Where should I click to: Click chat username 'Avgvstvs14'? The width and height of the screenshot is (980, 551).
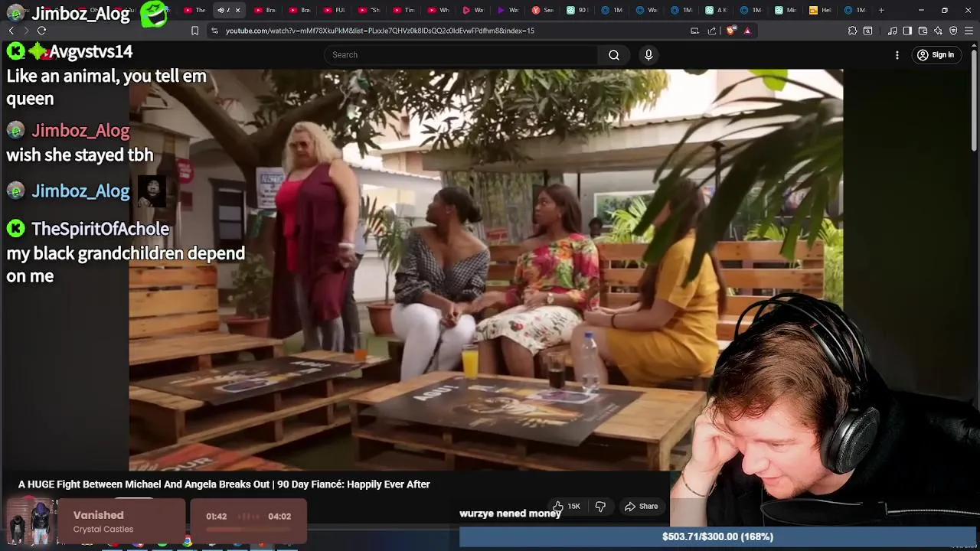[x=90, y=52]
